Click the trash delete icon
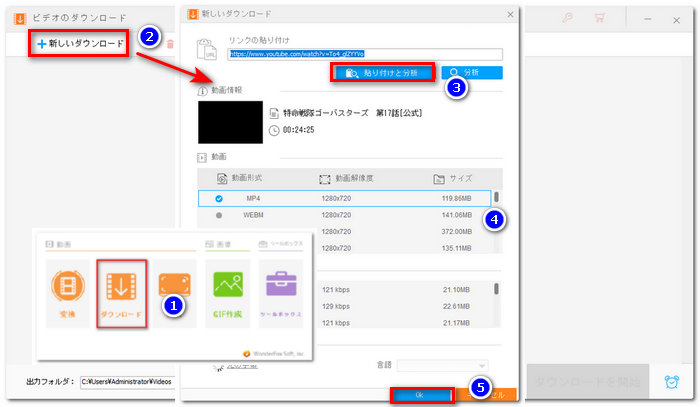 click(x=171, y=44)
